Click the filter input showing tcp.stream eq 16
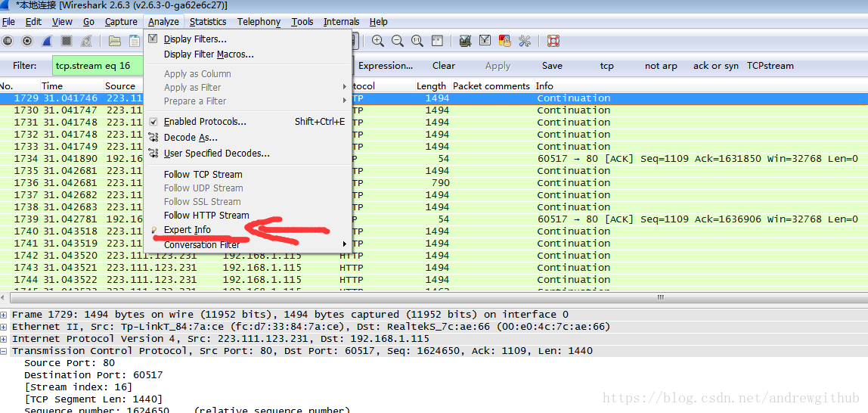Screen dimensions: 868x413 pos(98,65)
